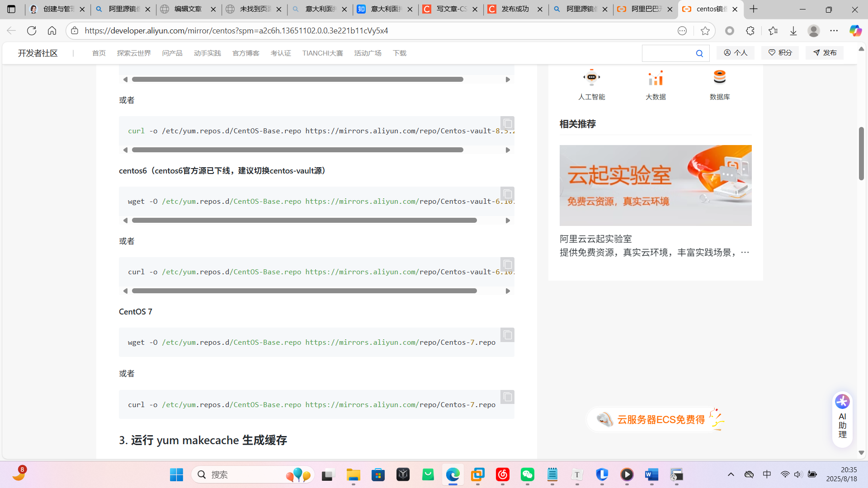This screenshot has width=868, height=488.
Task: Click the taskbar 搜索 box
Action: tap(252, 474)
